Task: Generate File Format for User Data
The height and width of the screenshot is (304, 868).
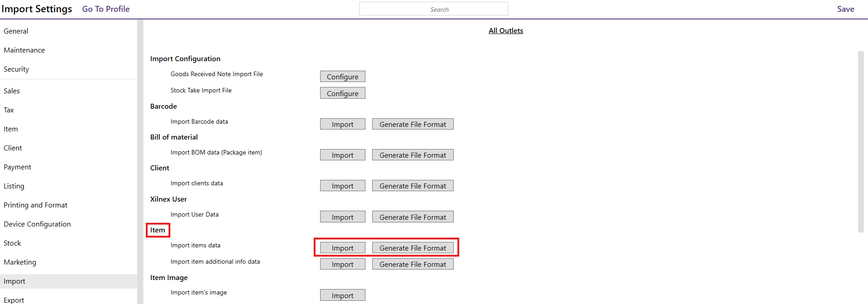Action: [412, 217]
